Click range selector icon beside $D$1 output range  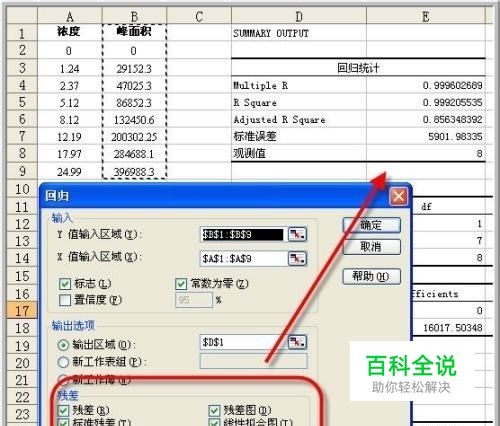(297, 342)
